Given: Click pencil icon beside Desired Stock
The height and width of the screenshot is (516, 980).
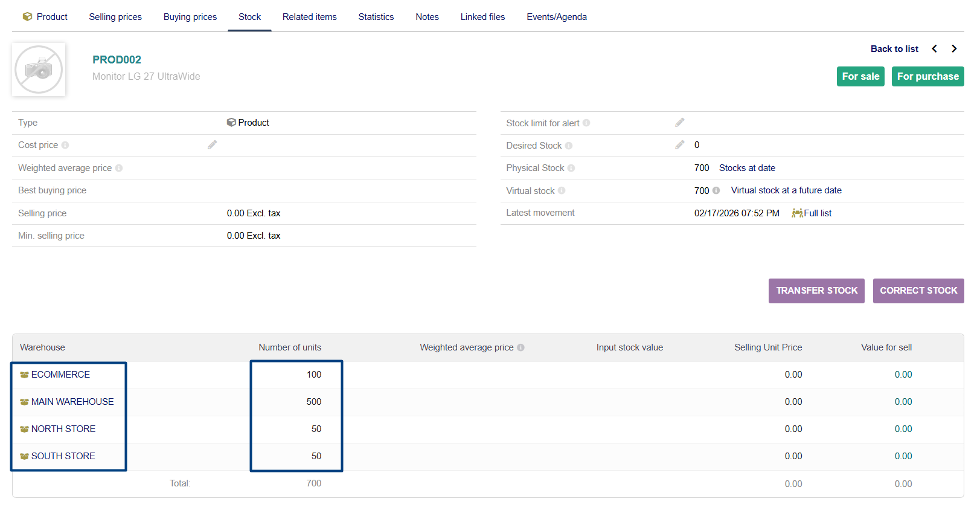Looking at the screenshot, I should click(679, 145).
